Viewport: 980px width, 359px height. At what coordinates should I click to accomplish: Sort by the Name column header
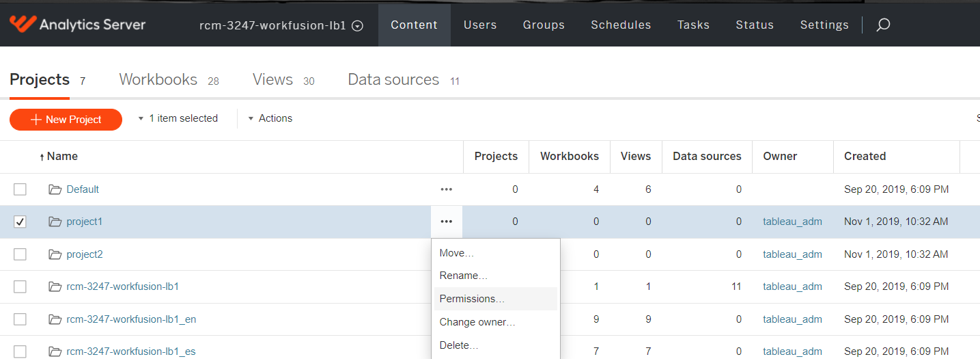tap(59, 156)
